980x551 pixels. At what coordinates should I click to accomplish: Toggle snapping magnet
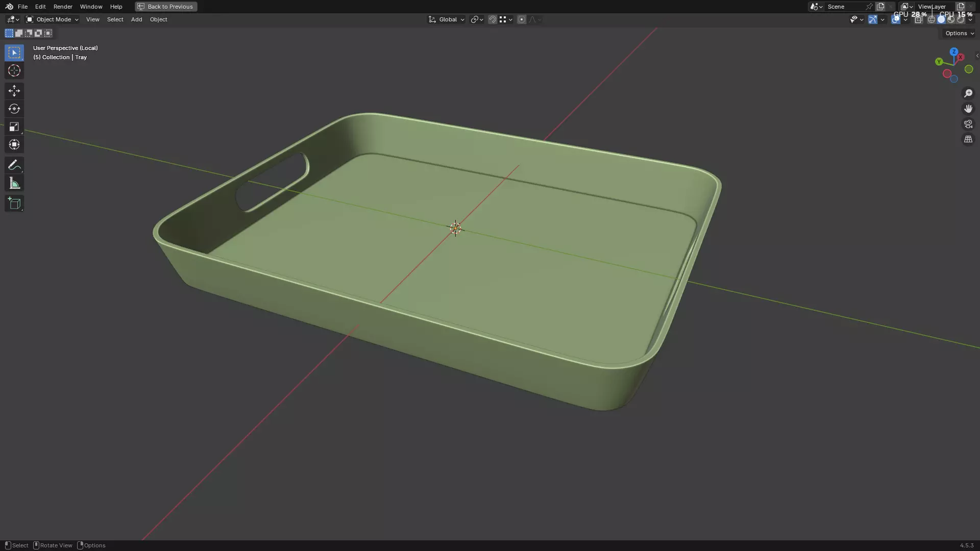point(493,19)
